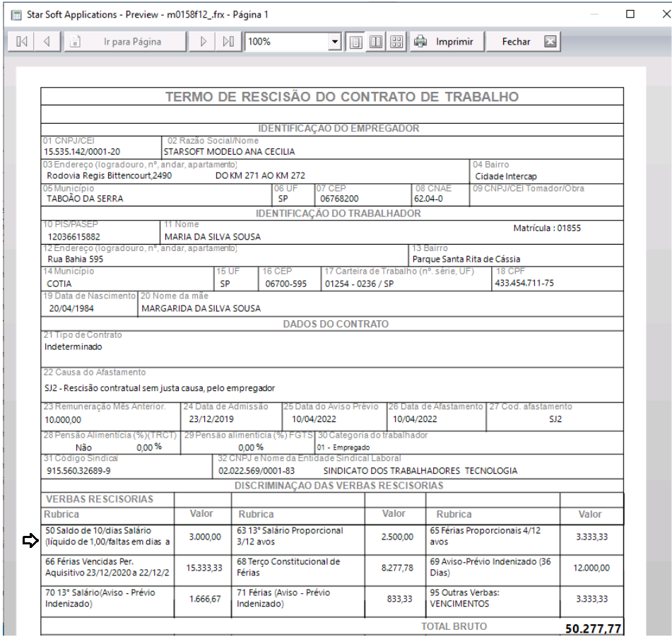Click value 15.333,33

204,568
